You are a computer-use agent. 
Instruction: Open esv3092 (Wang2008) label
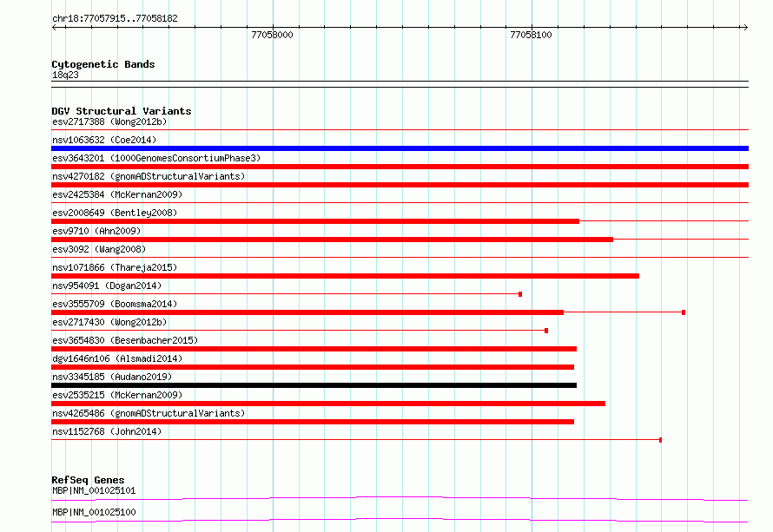[99, 249]
